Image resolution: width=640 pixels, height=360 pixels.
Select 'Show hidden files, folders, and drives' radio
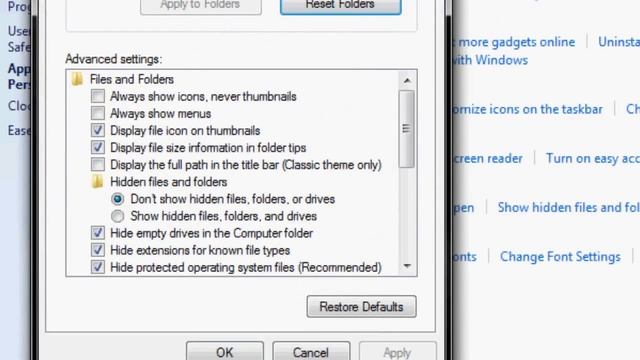point(118,216)
